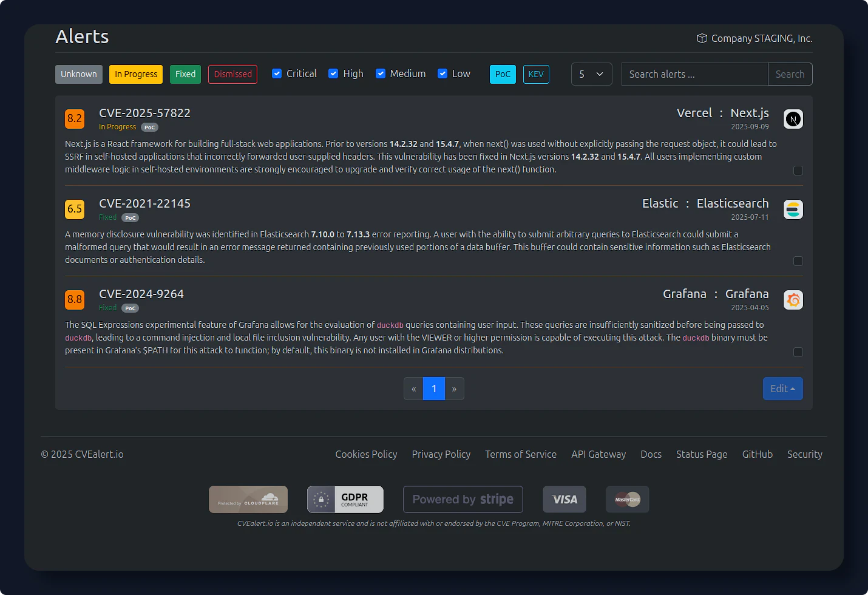Click the 8.2 severity score badge

pyautogui.click(x=75, y=119)
